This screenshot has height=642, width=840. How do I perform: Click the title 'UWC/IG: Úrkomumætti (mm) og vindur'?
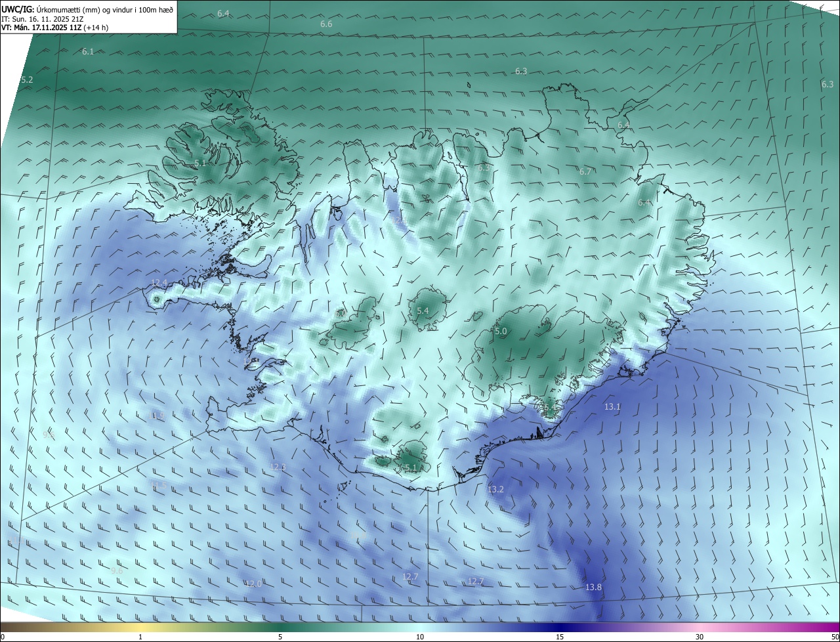[x=87, y=9]
